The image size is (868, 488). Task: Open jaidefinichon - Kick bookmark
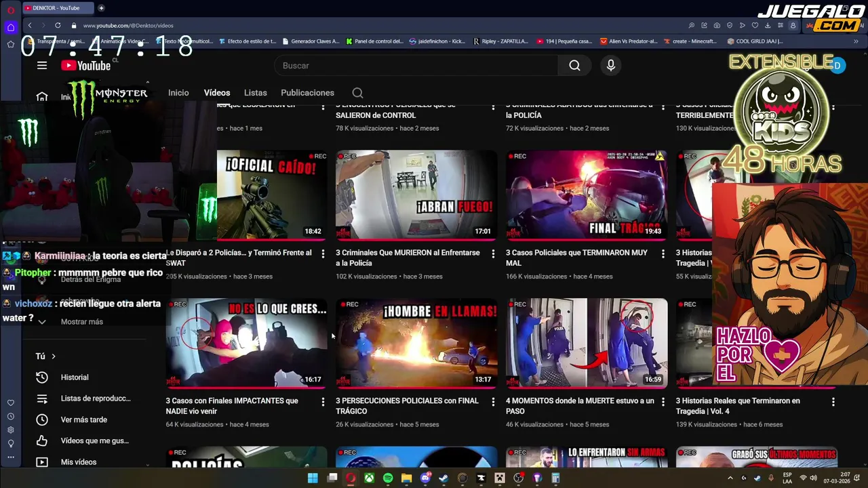click(437, 41)
